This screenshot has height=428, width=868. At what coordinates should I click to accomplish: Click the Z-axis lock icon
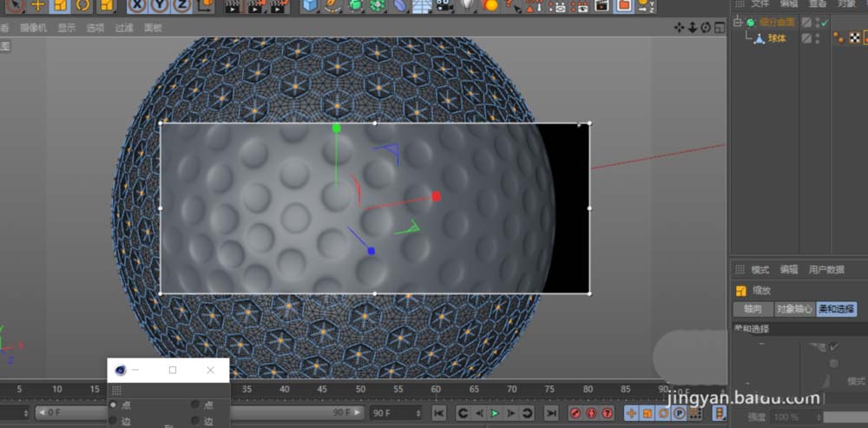pyautogui.click(x=181, y=6)
